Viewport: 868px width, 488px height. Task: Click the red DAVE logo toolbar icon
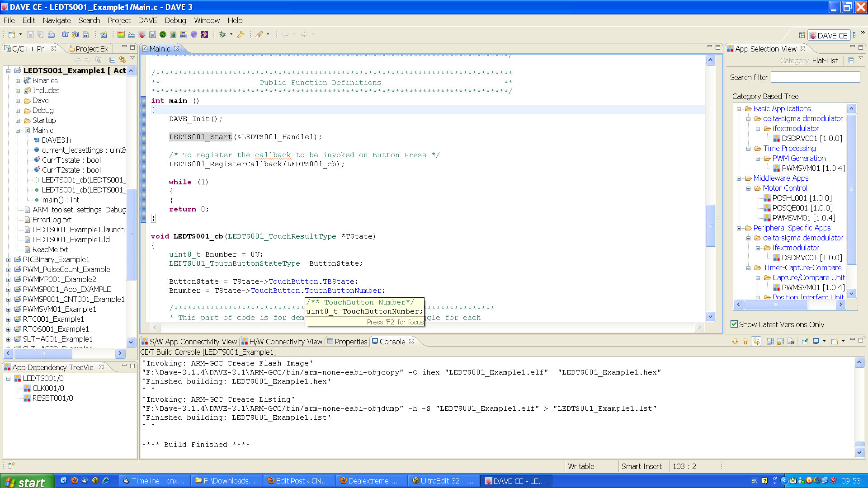(142, 34)
